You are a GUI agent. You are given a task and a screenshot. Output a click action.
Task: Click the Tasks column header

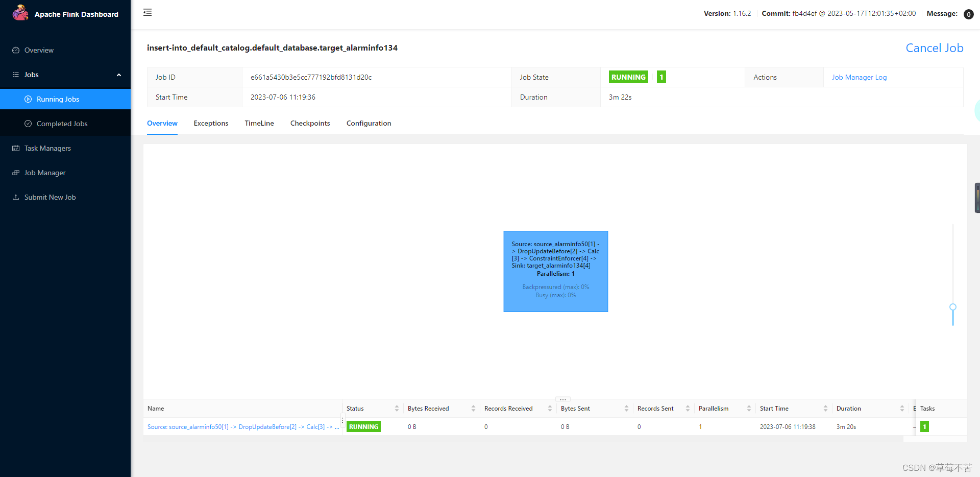coord(927,409)
